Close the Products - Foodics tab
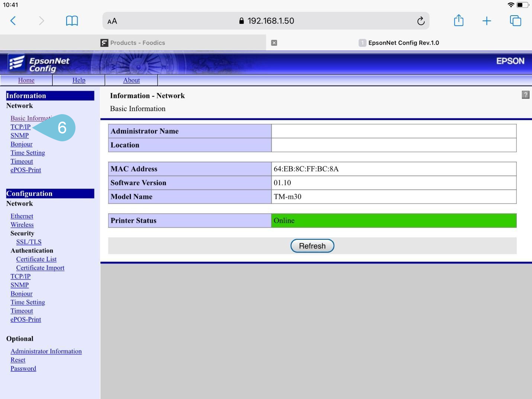 [274, 43]
